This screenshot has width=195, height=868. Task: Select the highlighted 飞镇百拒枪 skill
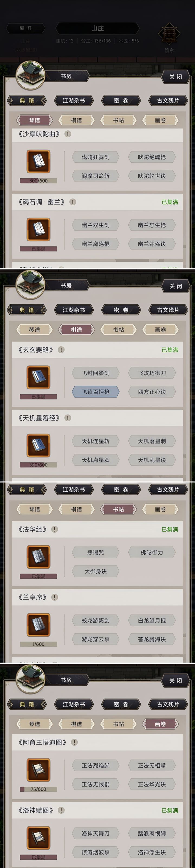tap(96, 392)
